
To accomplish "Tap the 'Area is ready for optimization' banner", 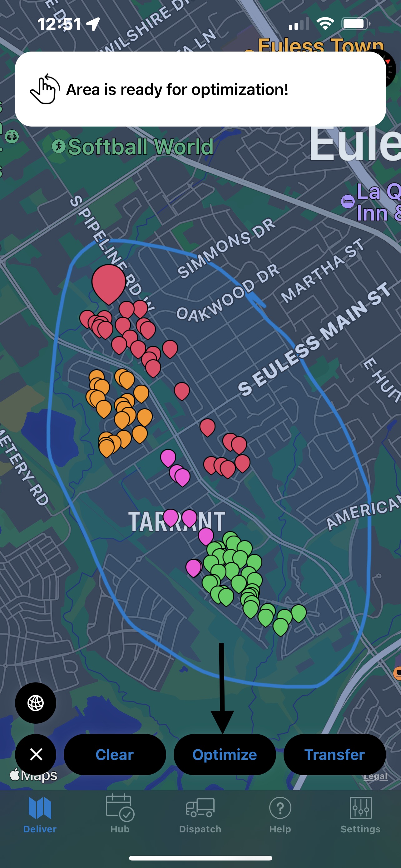I will click(200, 89).
